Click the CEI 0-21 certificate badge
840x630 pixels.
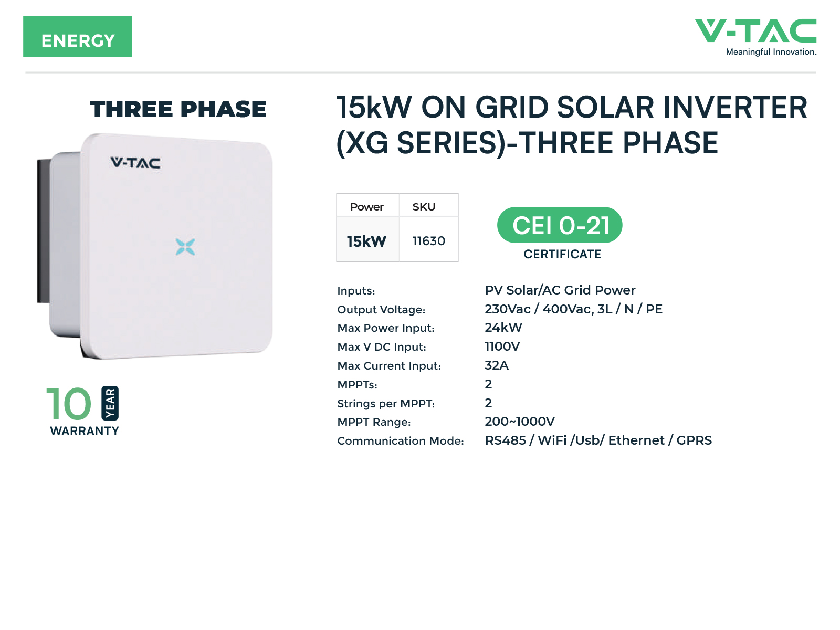pos(560,225)
